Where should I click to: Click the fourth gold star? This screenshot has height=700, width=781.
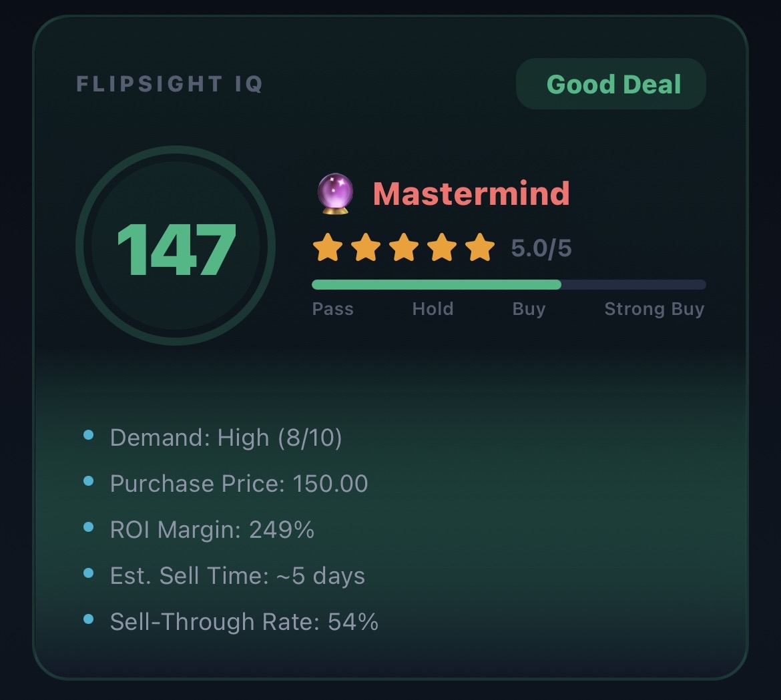pyautogui.click(x=442, y=248)
